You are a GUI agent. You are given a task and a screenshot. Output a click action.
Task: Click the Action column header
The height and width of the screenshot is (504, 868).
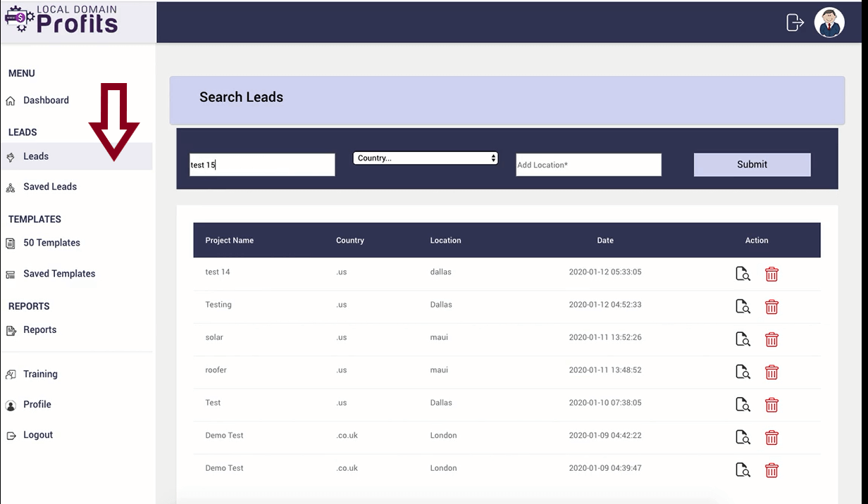coord(757,241)
